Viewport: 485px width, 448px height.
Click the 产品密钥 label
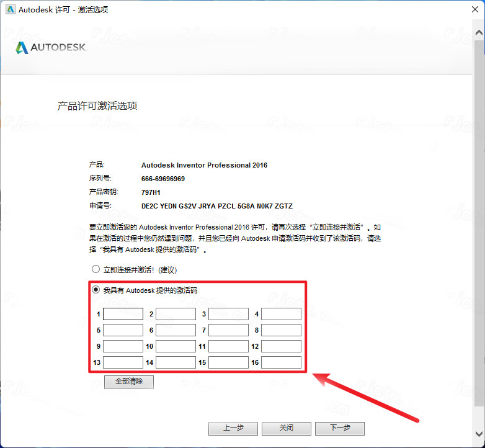104,192
